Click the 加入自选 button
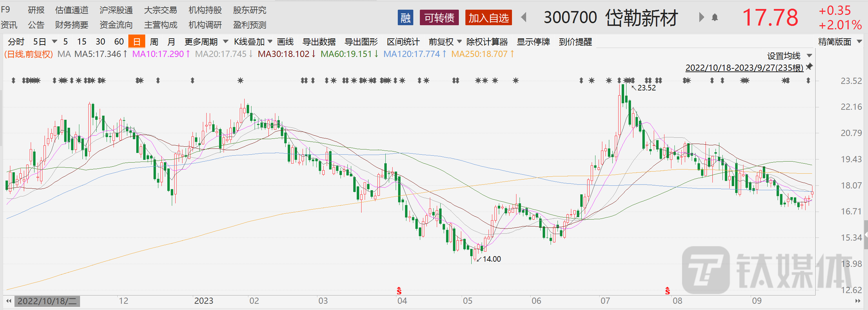The width and height of the screenshot is (868, 310). (488, 18)
